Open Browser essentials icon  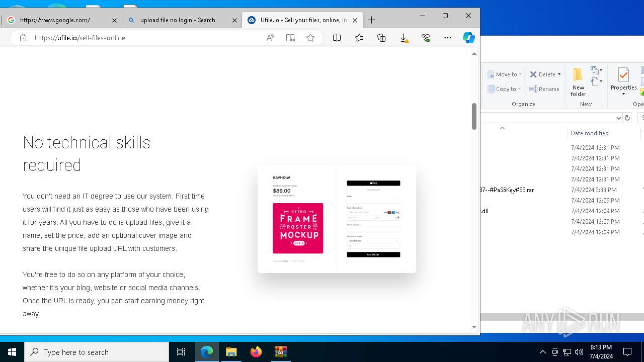click(x=426, y=38)
